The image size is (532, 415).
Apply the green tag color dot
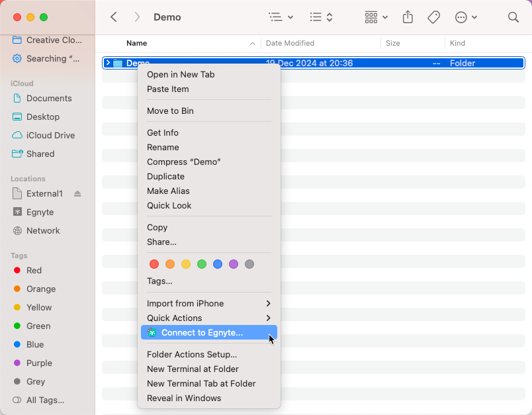coord(202,264)
